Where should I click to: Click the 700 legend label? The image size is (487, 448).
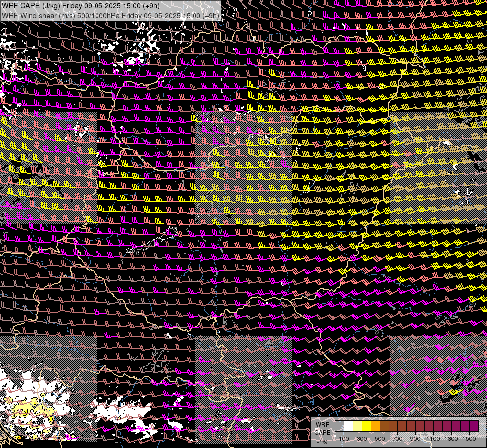point(398,439)
